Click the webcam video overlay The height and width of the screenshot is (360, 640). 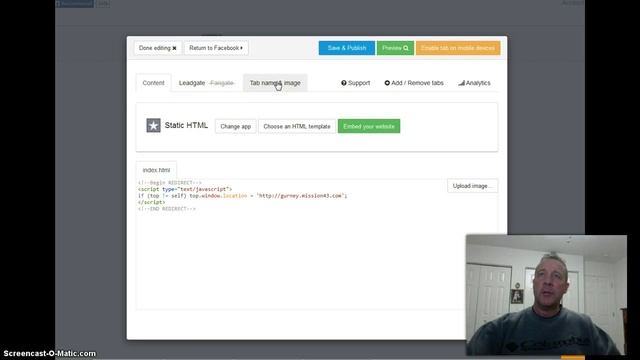tap(547, 295)
